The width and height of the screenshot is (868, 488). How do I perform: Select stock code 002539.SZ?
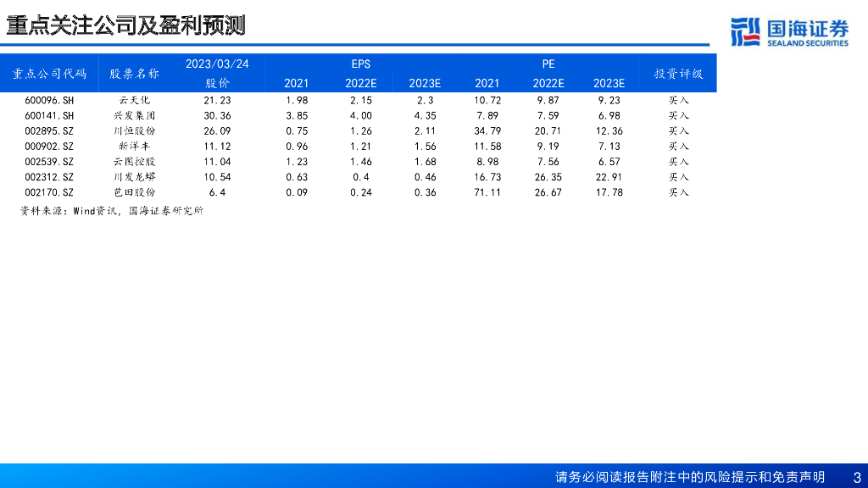(49, 162)
